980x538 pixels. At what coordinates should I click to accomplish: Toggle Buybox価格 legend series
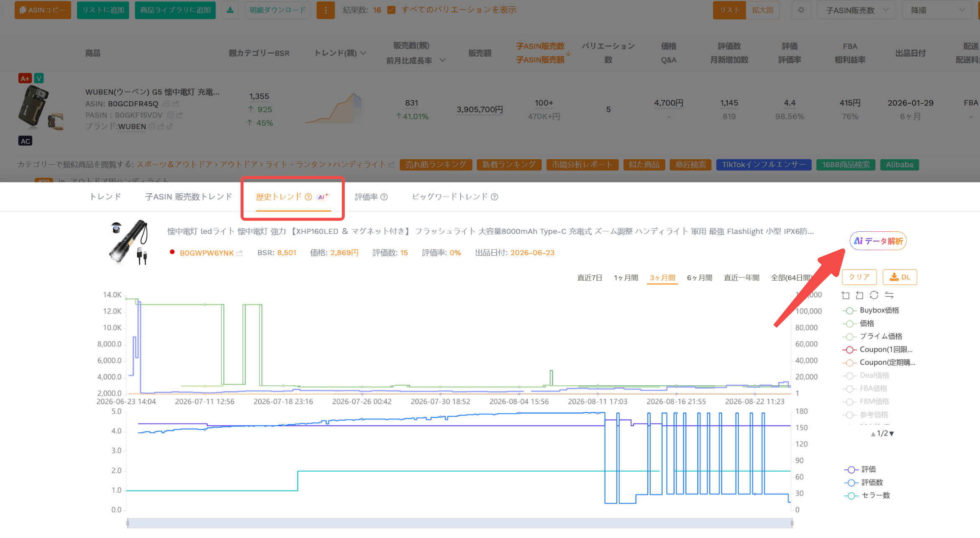[872, 310]
